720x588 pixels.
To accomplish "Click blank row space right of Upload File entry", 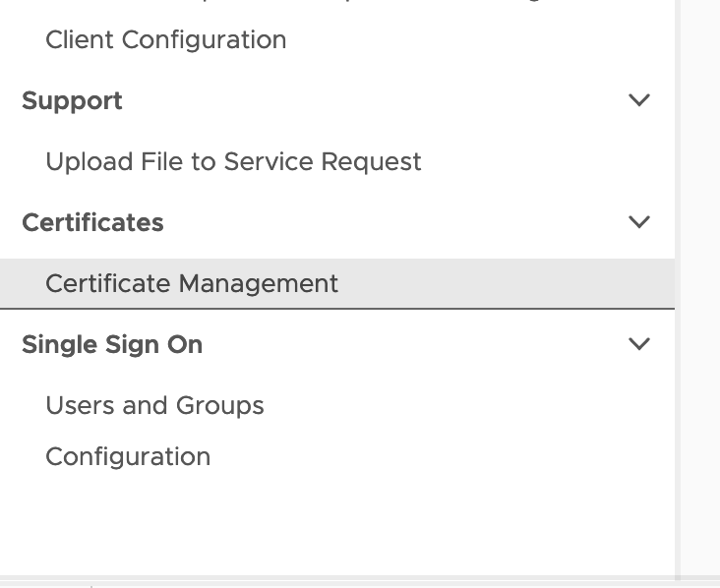I will click(x=531, y=162).
